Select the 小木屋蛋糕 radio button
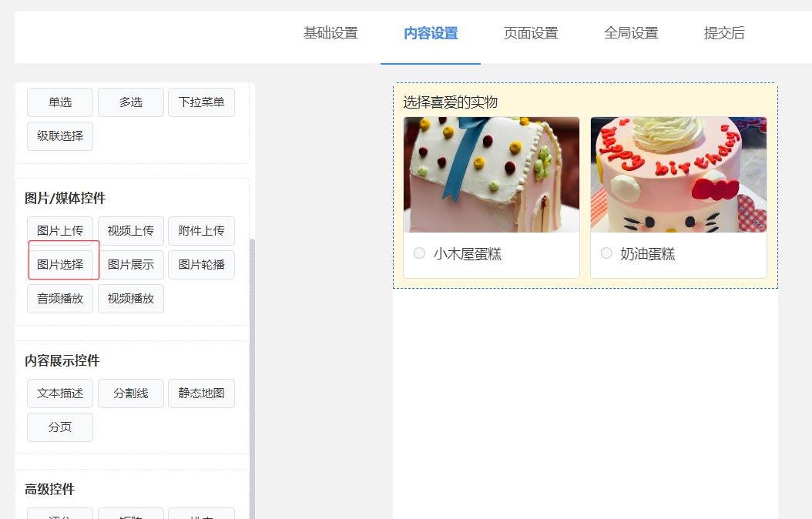Image resolution: width=812 pixels, height=519 pixels. point(419,253)
